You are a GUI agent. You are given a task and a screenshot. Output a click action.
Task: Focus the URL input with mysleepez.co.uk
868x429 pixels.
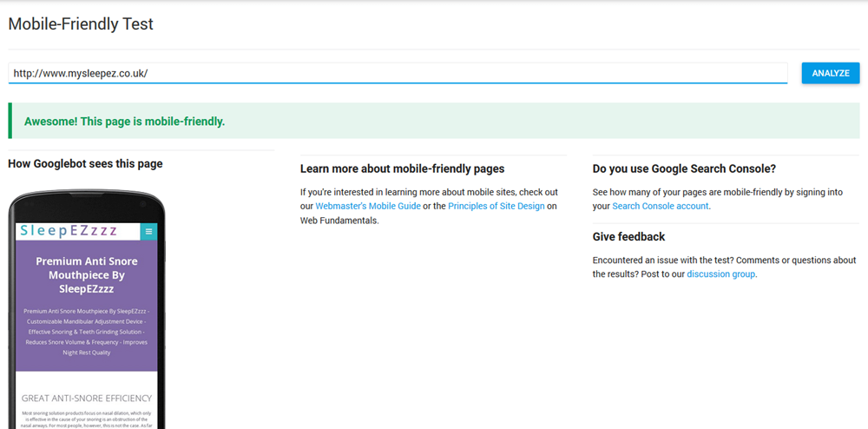(398, 73)
